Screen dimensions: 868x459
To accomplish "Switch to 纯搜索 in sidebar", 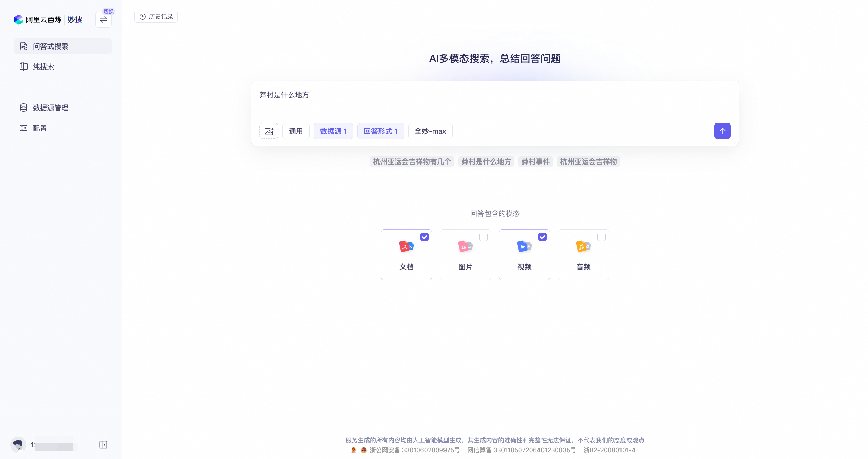I will (43, 66).
